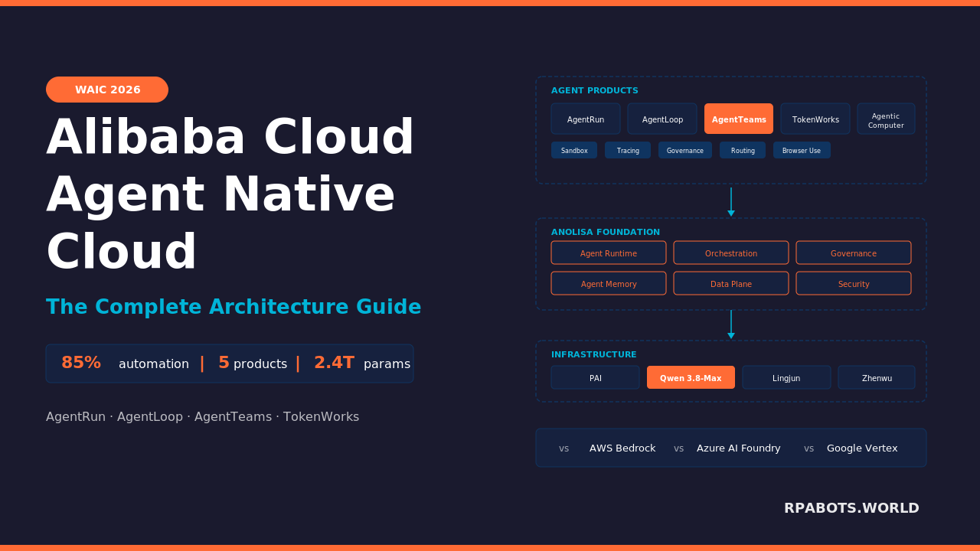Click The Complete Architecture Guide subtitle
Viewport: 980px width, 551px height.
click(x=234, y=307)
